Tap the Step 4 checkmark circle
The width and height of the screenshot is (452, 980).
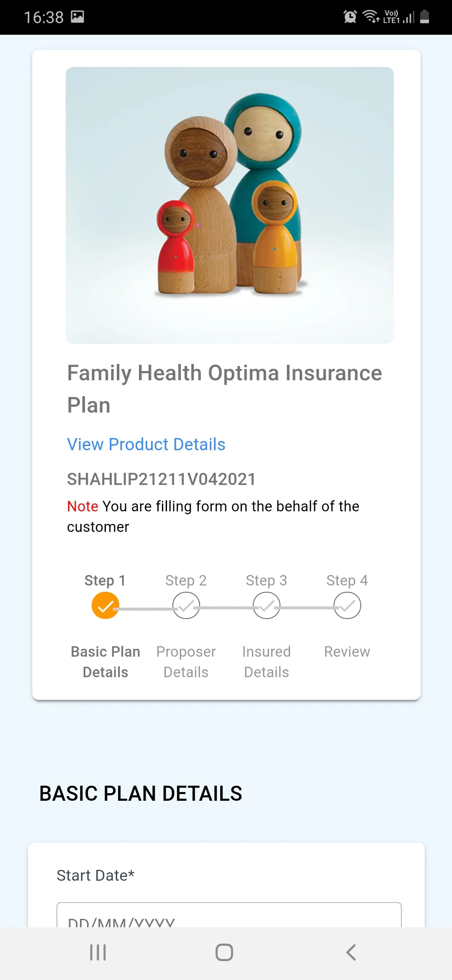pos(347,606)
